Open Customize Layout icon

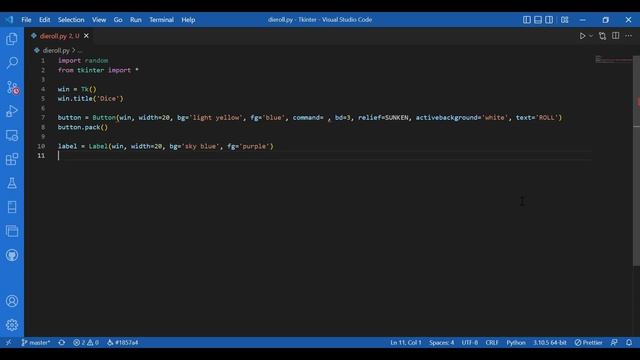(564, 20)
